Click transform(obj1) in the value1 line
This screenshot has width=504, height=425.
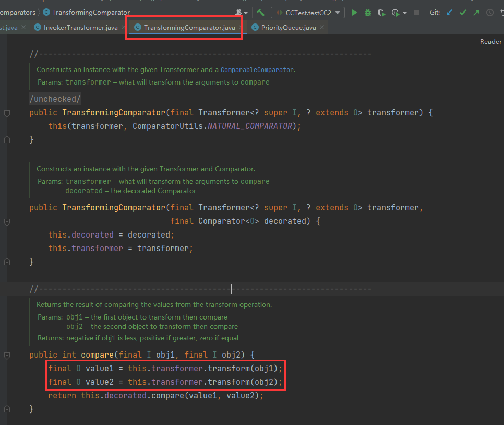pos(243,369)
